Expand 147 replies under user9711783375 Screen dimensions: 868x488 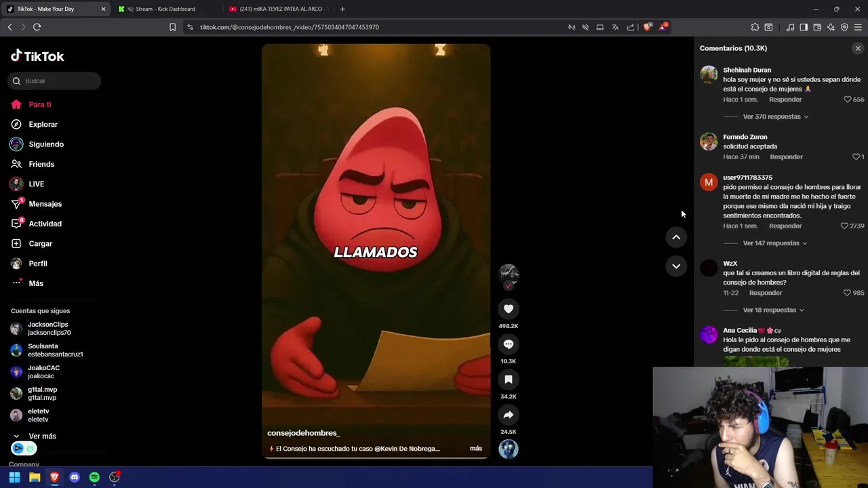[x=774, y=243]
